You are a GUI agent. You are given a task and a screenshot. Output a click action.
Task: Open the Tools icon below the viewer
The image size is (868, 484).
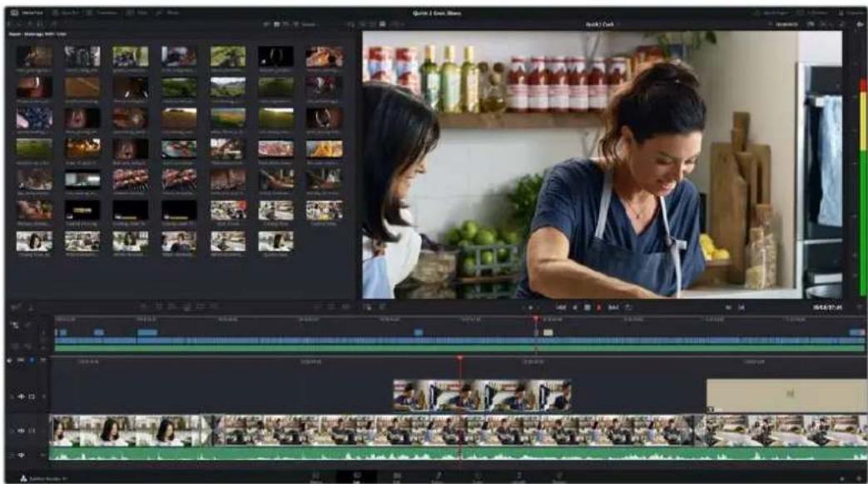[368, 307]
